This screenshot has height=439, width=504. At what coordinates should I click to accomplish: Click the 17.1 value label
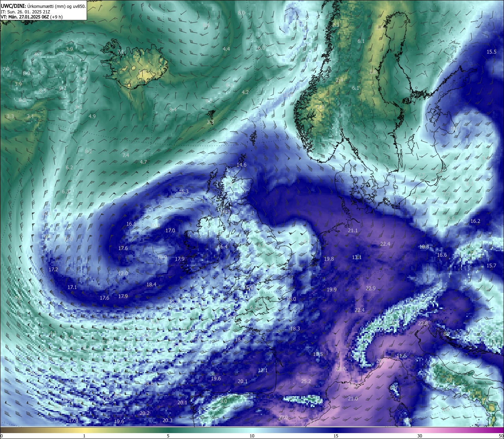point(72,287)
